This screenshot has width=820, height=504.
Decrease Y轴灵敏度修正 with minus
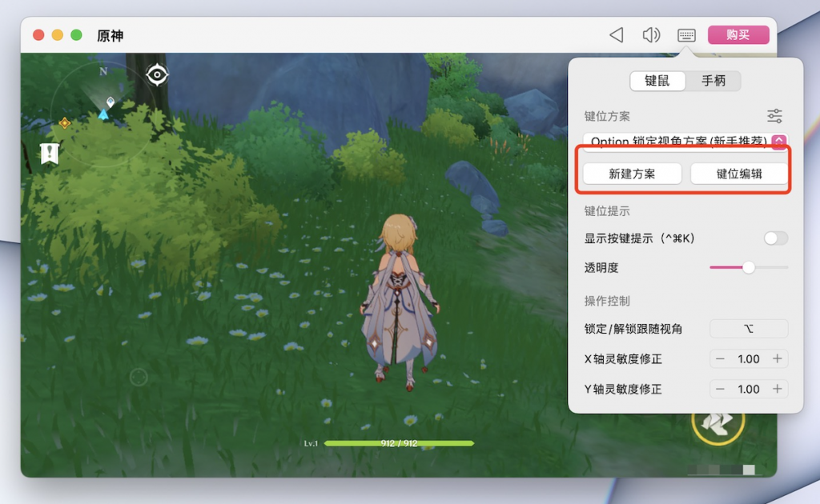click(x=720, y=389)
